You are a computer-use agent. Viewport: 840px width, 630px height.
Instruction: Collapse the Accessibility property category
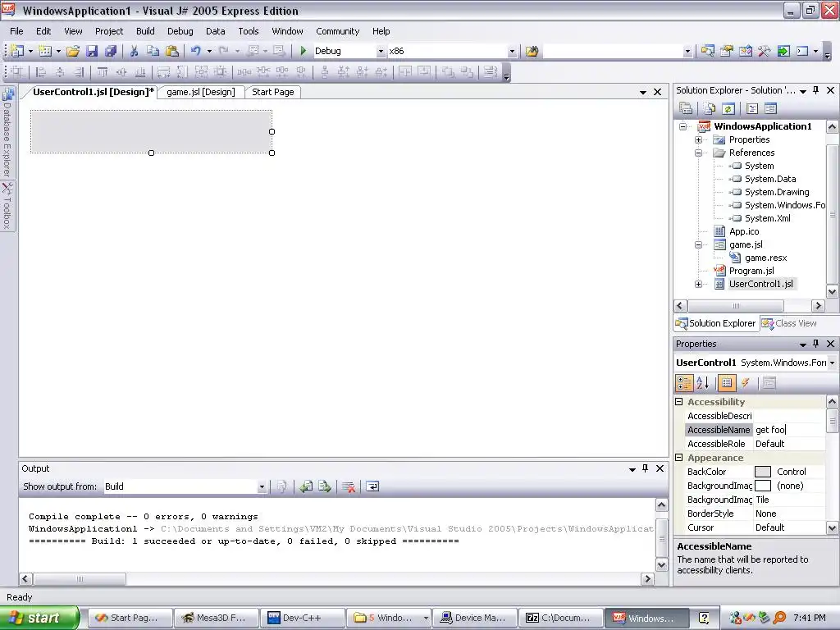(678, 401)
